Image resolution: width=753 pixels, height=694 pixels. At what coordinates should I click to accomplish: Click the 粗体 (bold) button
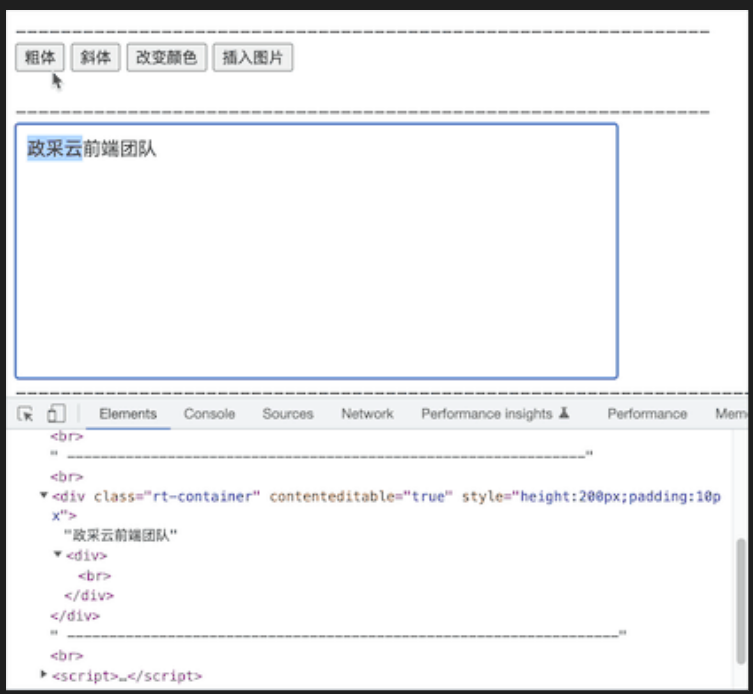(39, 58)
